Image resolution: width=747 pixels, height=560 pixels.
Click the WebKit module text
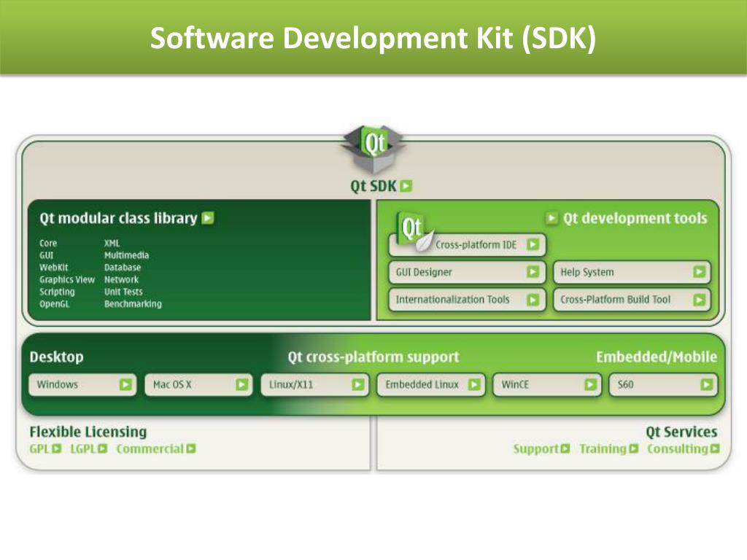pyautogui.click(x=54, y=268)
